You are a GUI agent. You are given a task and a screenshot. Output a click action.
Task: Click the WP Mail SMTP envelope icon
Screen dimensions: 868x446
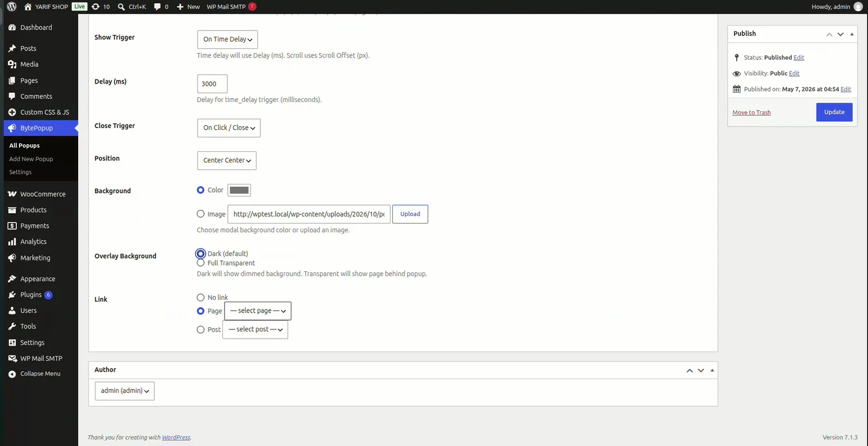(x=12, y=358)
